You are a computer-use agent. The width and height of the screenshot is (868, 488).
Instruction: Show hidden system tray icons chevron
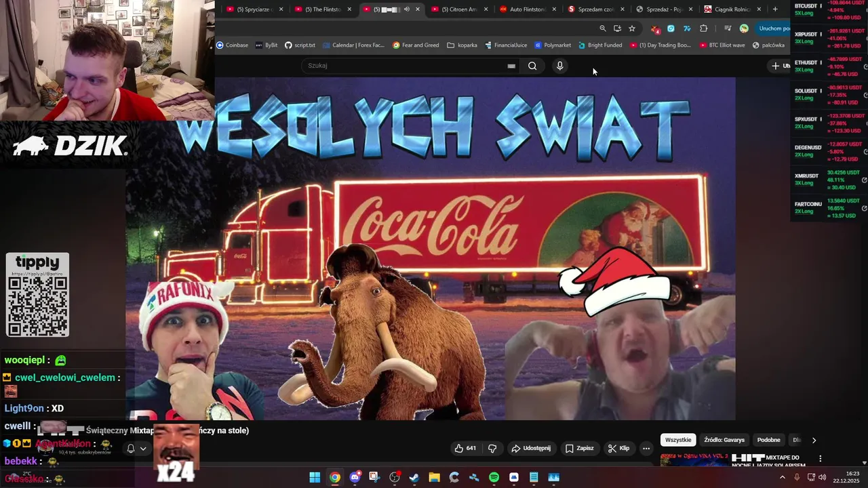point(783,477)
